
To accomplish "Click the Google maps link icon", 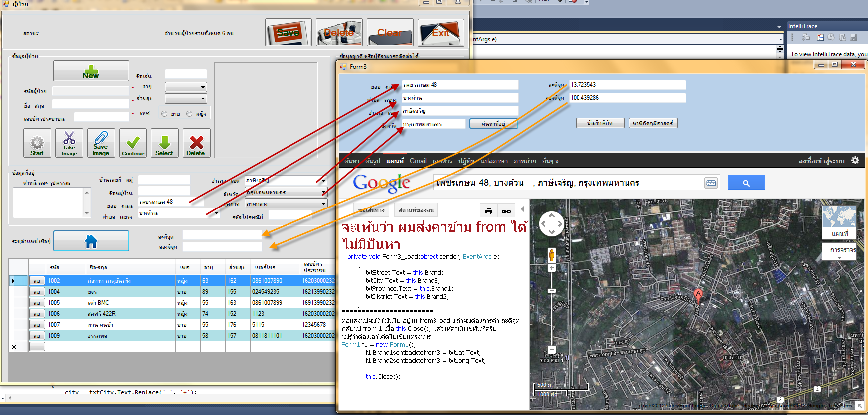I will [506, 211].
